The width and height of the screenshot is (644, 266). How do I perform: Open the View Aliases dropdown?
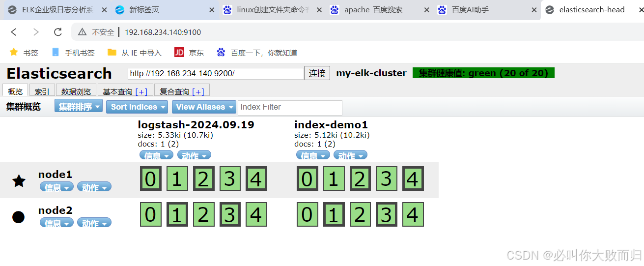(x=204, y=107)
